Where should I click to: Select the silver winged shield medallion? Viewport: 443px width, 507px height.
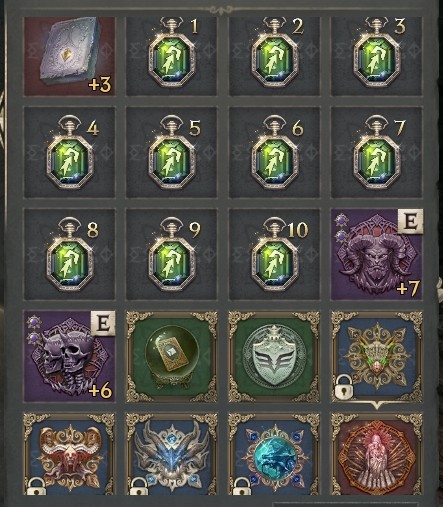point(274,356)
